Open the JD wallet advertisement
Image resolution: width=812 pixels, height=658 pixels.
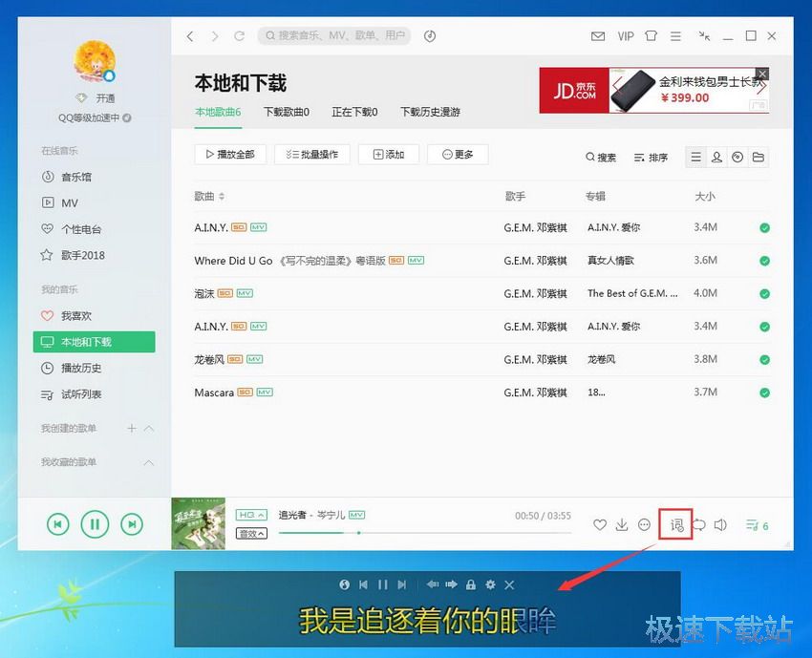click(654, 90)
